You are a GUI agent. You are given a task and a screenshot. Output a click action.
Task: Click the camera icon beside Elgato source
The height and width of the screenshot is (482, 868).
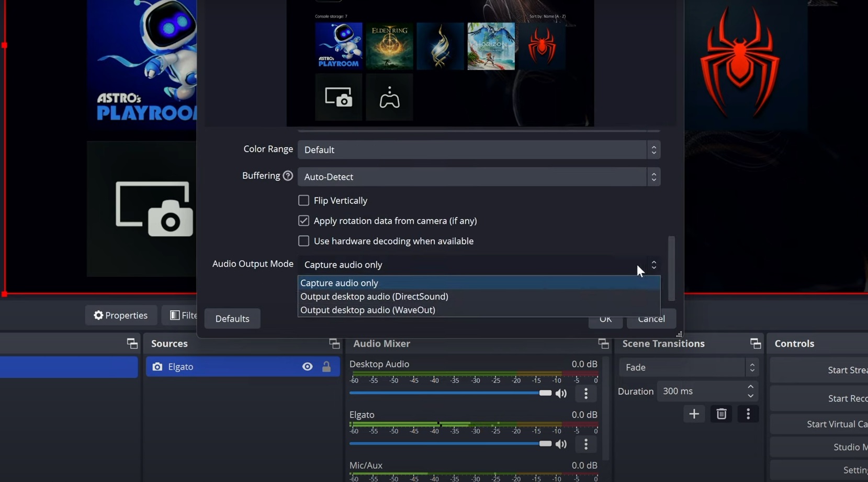click(157, 367)
